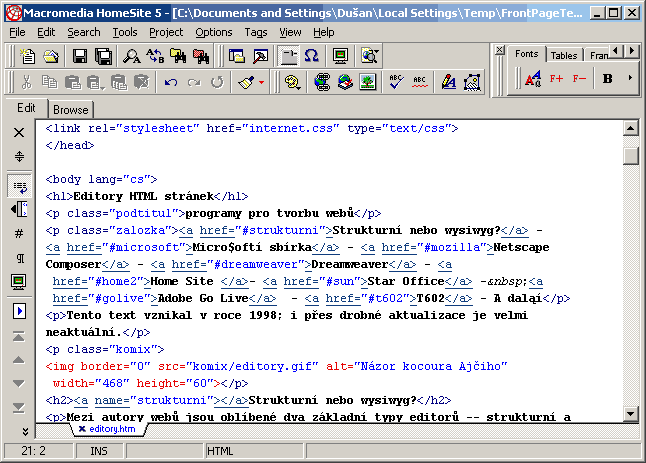646x463 pixels.
Task: Increase font size with the F+ icon
Action: point(557,78)
